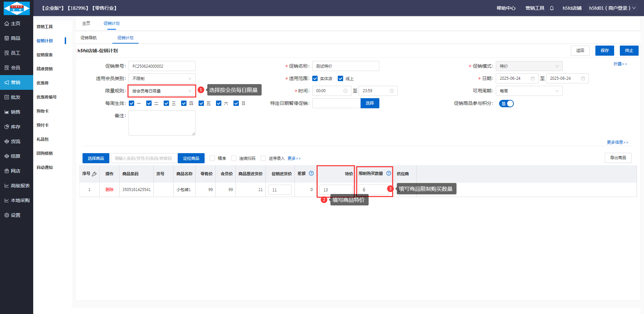
Task: Click the clock icon in end time field
Action: point(391,91)
